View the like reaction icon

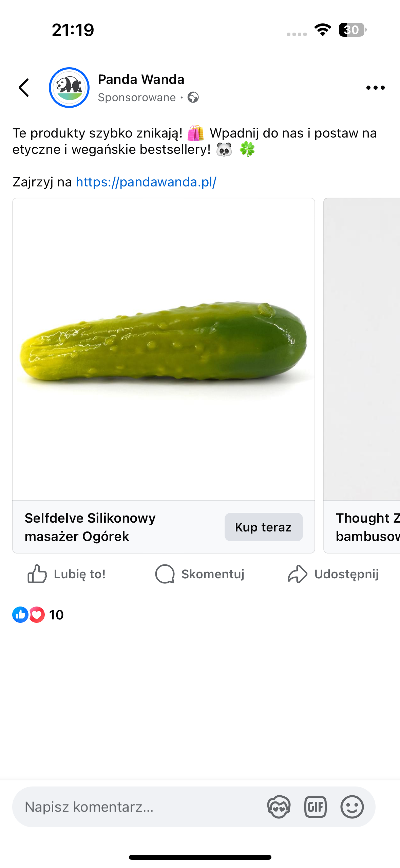pyautogui.click(x=20, y=615)
